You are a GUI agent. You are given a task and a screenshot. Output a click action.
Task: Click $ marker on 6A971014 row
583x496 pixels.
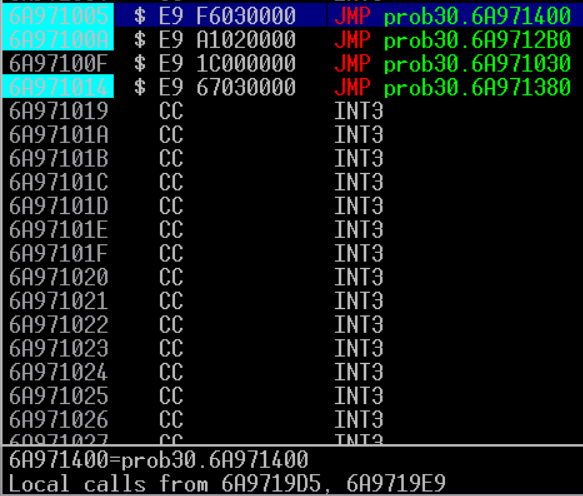tap(140, 87)
